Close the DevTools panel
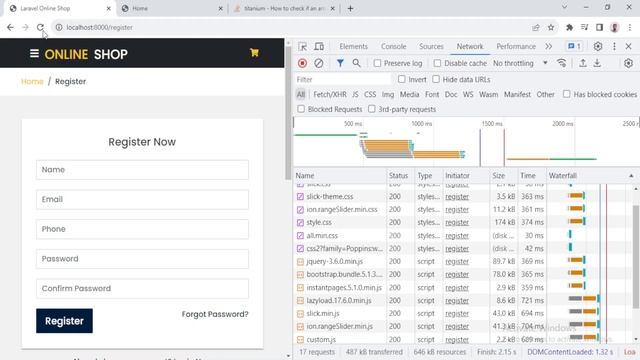The image size is (640, 360). pyautogui.click(x=629, y=47)
